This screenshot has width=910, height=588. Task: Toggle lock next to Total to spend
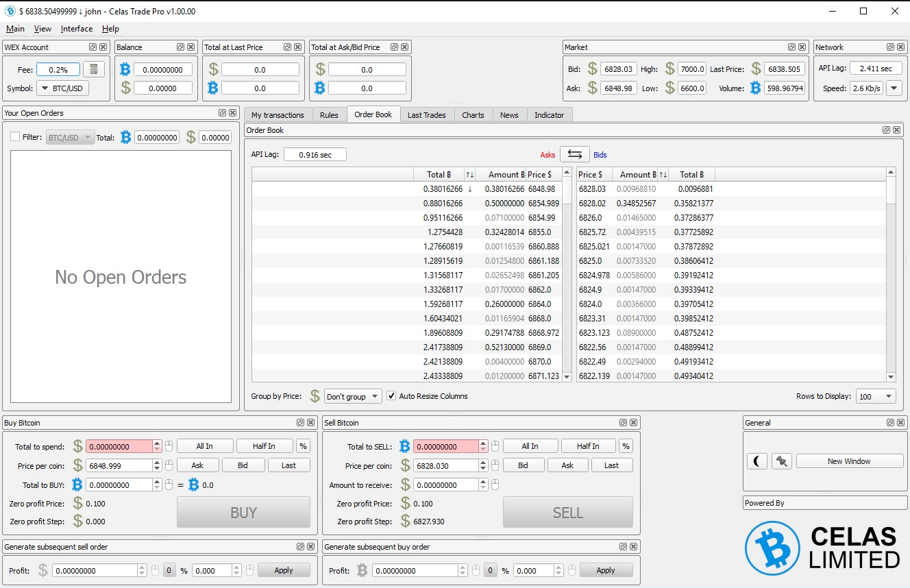click(169, 446)
